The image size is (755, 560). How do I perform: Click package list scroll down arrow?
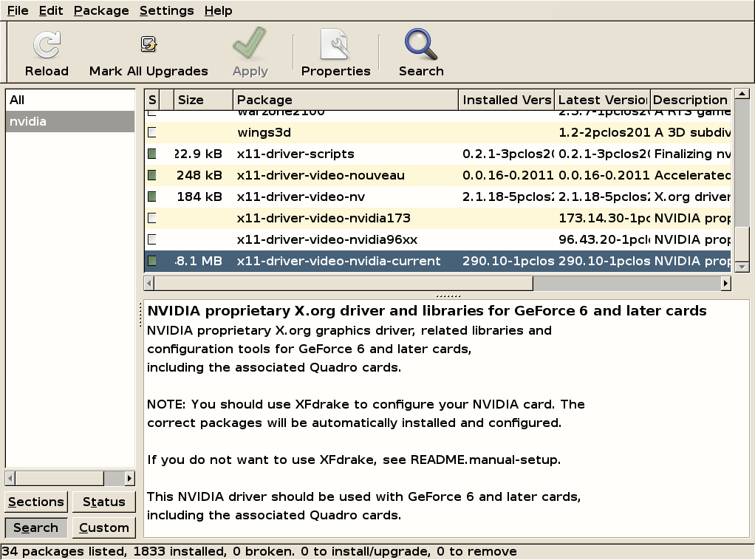742,267
